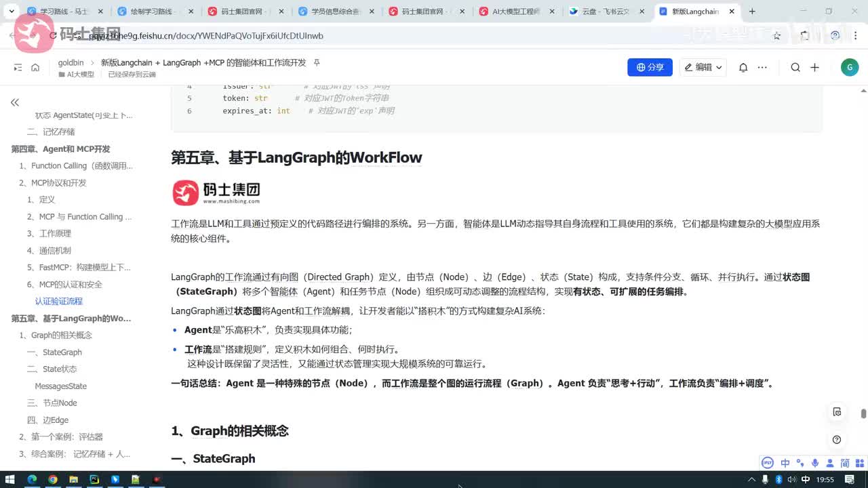Select the highlighted 认证验证流程 outline entry
This screenshot has height=488, width=868.
(59, 302)
